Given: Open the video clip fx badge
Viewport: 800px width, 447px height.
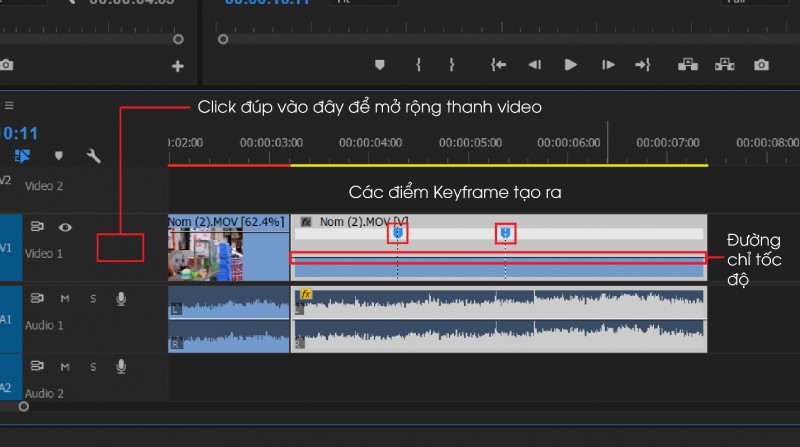Looking at the screenshot, I should pos(306,222).
